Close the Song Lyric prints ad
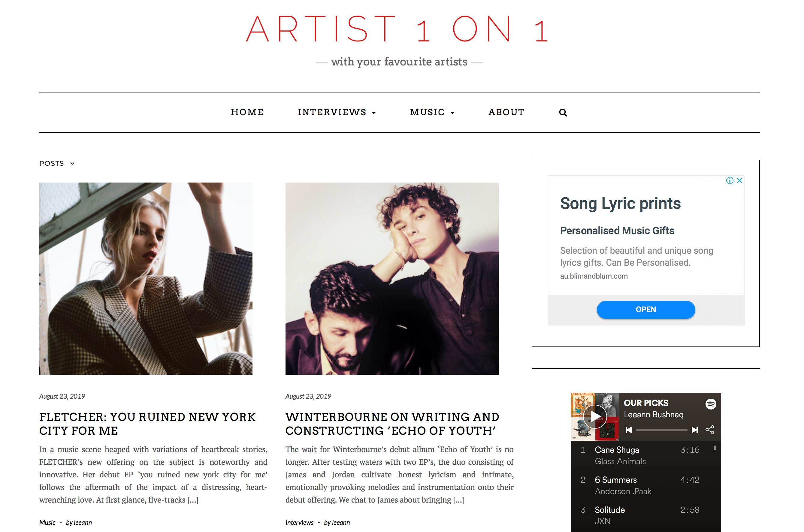The width and height of the screenshot is (804, 532). click(x=739, y=180)
